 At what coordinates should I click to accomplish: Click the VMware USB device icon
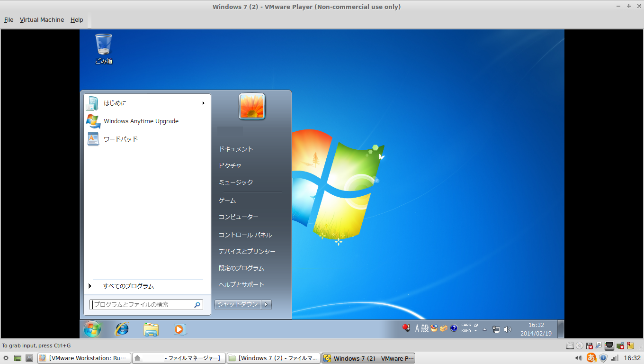599,346
